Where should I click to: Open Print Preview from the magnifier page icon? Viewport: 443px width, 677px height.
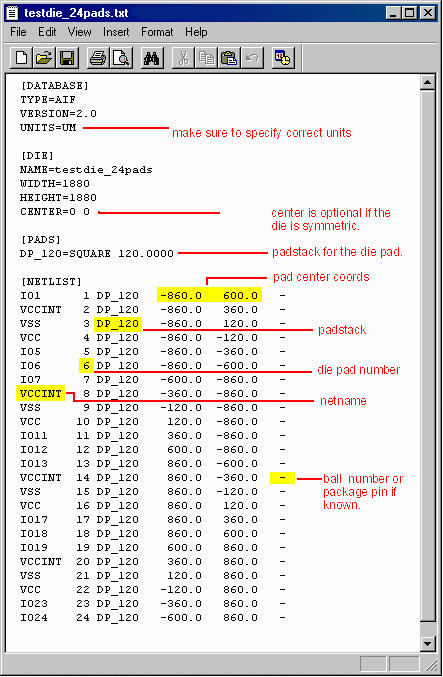point(121,57)
